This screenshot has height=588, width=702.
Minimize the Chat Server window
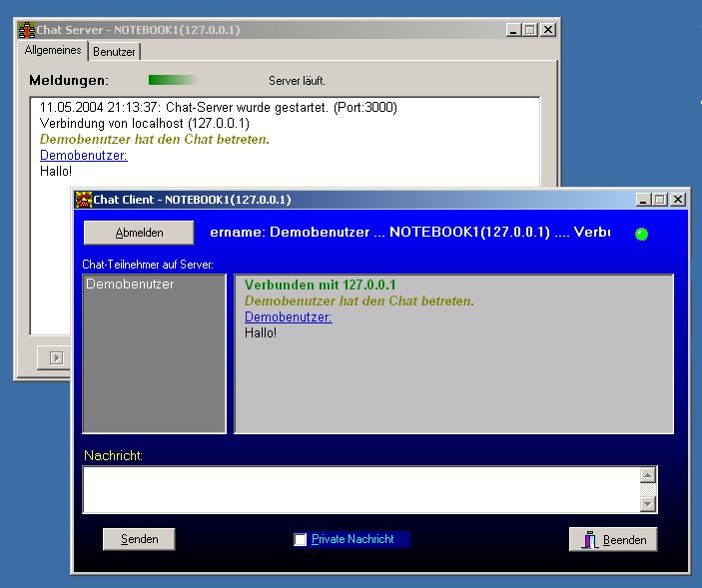[513, 30]
